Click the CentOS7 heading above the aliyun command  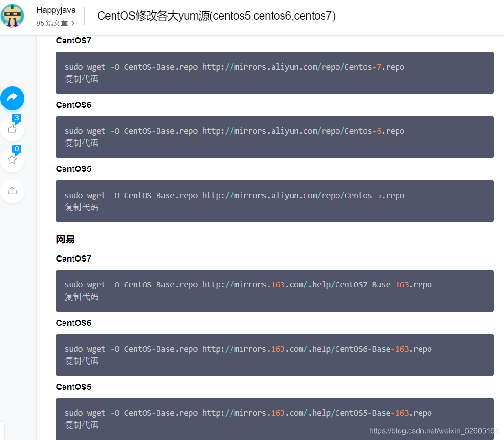[x=73, y=41]
